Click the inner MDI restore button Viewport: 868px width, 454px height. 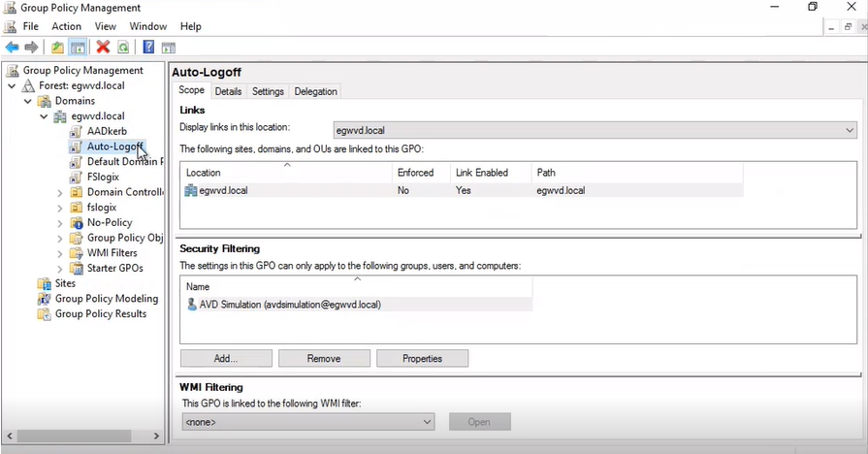(x=848, y=26)
